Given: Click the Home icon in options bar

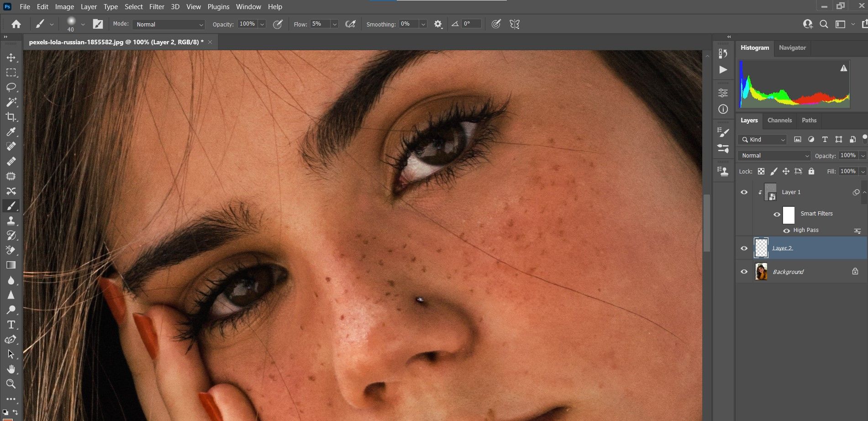Looking at the screenshot, I should [x=16, y=24].
